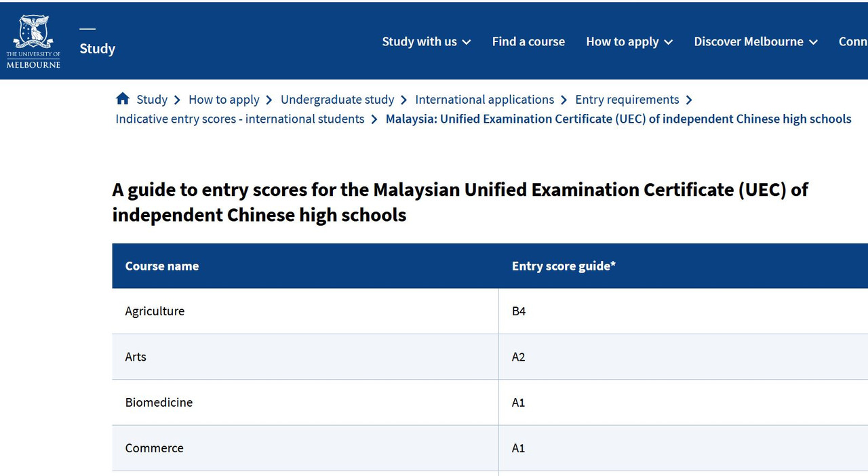Click the home icon in breadcrumb
Viewport: 868px width, 476px height.
tap(123, 99)
